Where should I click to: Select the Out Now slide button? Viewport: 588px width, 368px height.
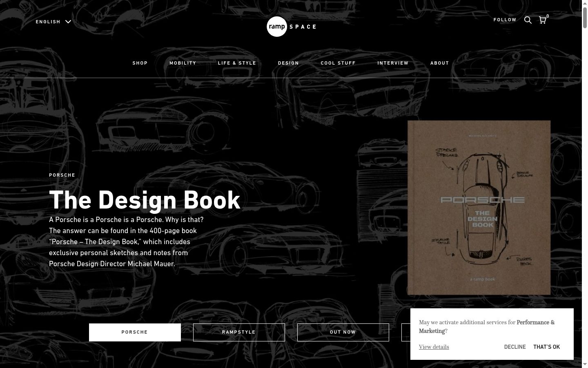click(343, 332)
